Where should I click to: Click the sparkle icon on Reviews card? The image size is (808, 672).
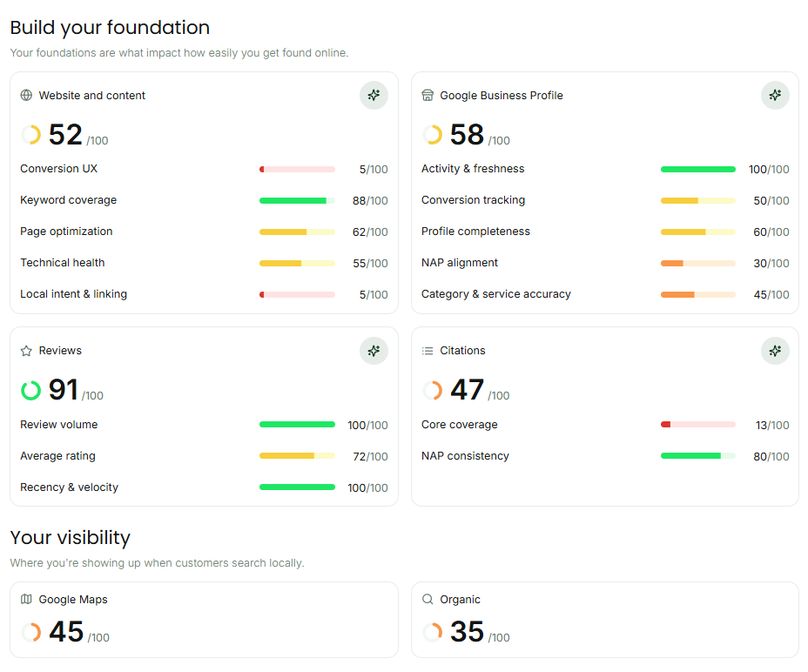coord(374,351)
